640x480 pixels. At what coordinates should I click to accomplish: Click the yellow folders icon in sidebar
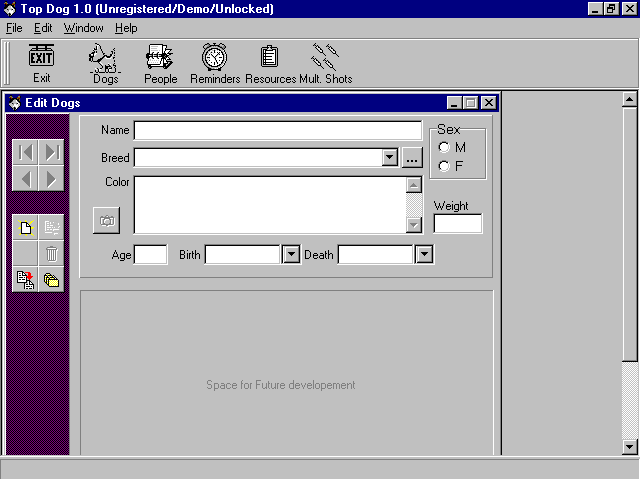coord(51,280)
